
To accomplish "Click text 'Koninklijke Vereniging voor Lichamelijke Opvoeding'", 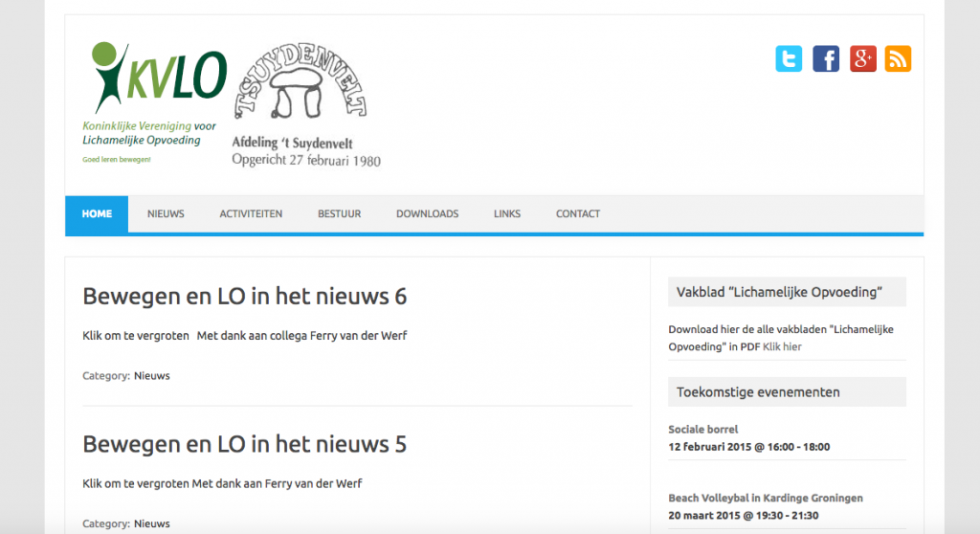I will point(148,133).
